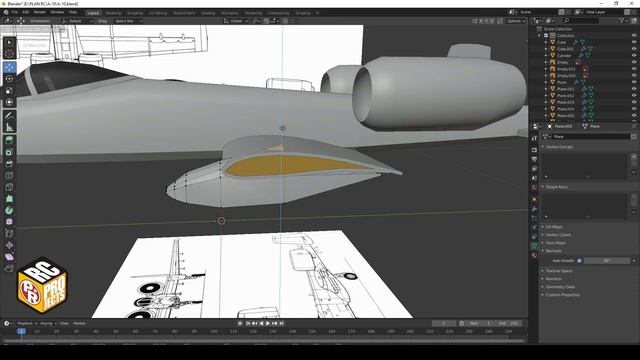Expand the Geometry Data panel
The image size is (640, 360).
tap(560, 287)
